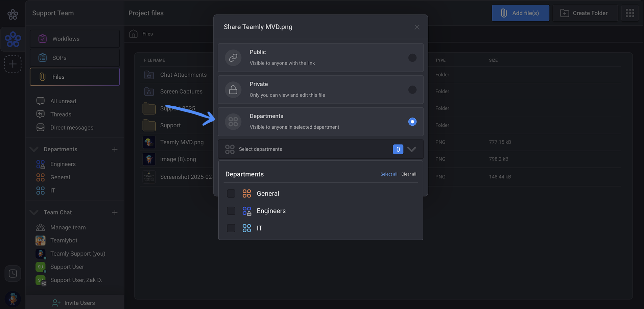Screen dimensions: 644x309
Task: Open the user avatar at bottom left
Action: tap(13, 299)
